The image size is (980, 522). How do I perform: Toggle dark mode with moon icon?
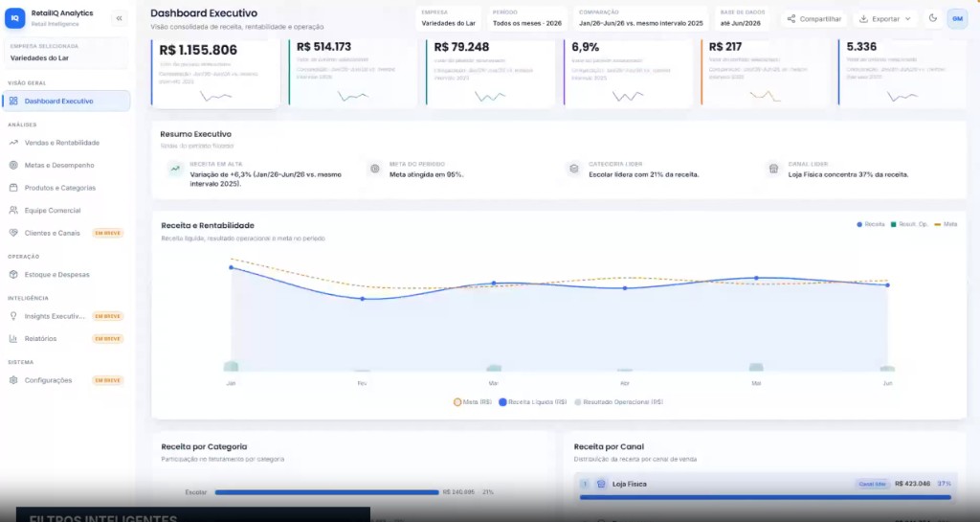(932, 18)
